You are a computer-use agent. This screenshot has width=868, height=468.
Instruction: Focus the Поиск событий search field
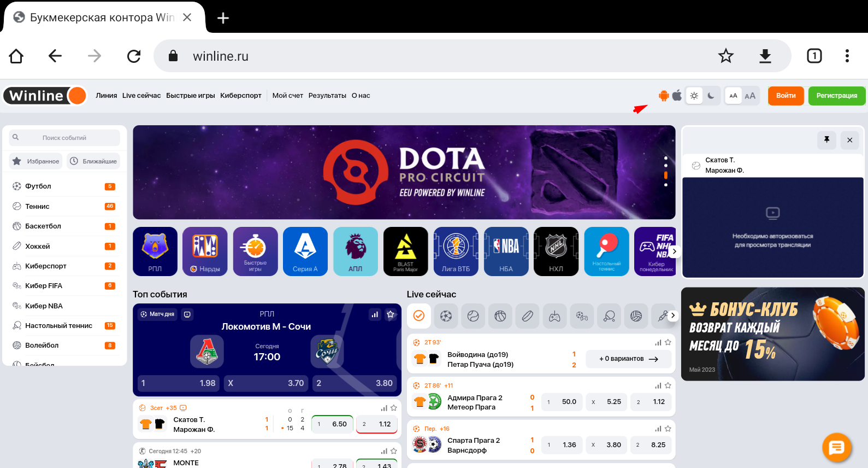click(64, 138)
